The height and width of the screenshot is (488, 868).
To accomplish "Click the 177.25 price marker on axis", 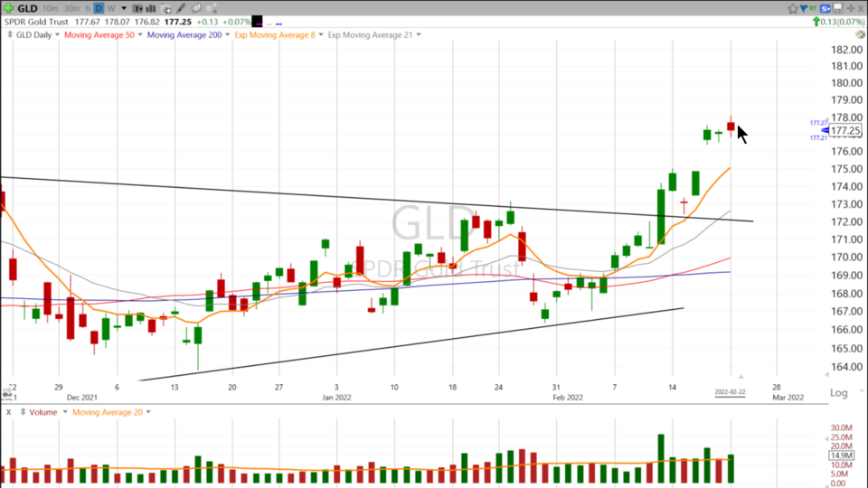I will (845, 130).
